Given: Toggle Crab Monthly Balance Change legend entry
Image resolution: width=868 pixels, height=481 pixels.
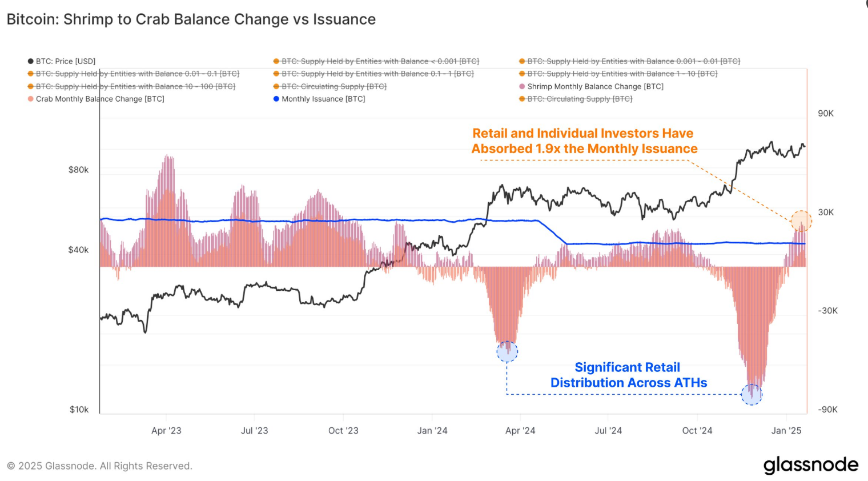Looking at the screenshot, I should point(96,99).
